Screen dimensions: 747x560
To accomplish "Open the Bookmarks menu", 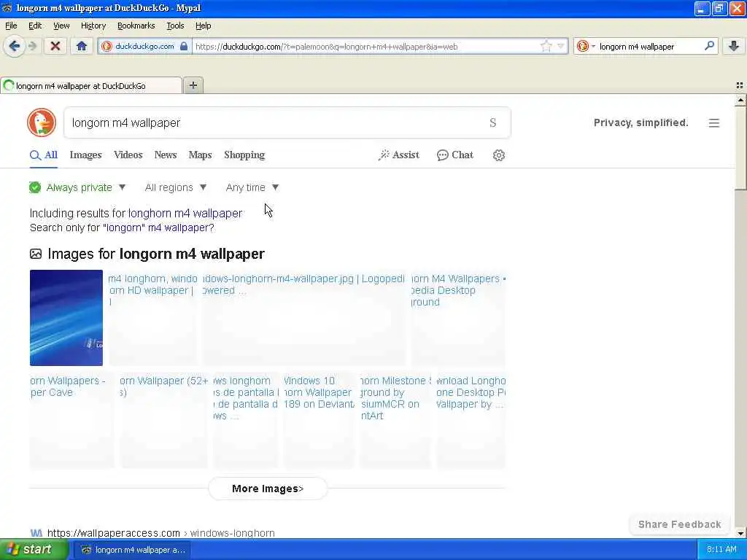I will (x=136, y=26).
